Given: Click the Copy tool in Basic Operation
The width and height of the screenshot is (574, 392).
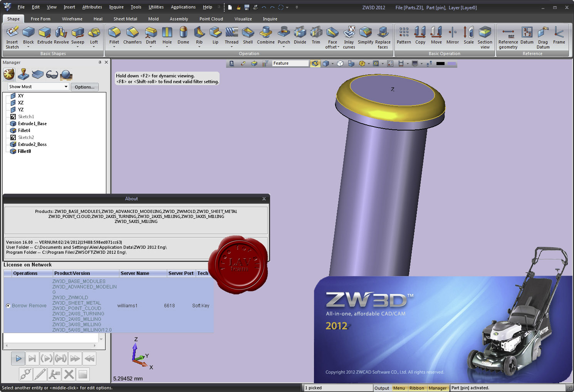Looking at the screenshot, I should (420, 35).
